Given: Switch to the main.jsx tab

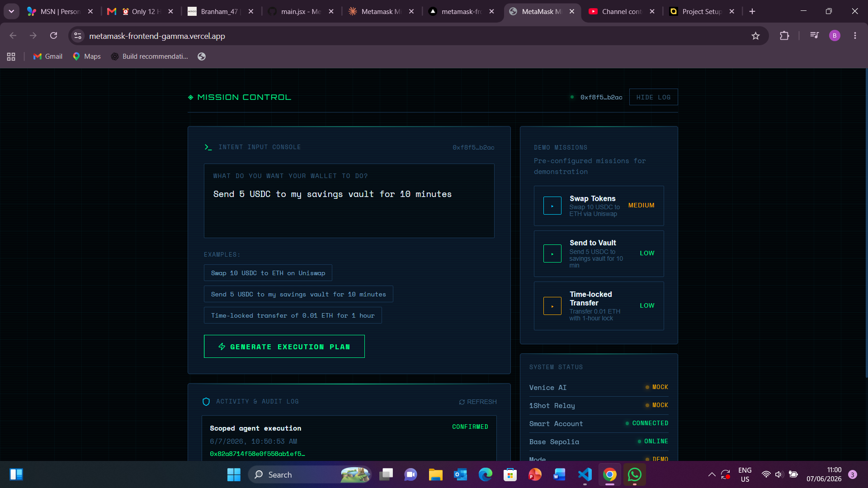Looking at the screenshot, I should point(301,12).
